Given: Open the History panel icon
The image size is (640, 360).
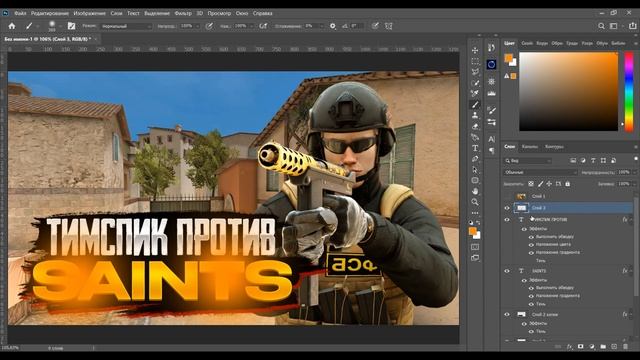Looking at the screenshot, I should (x=491, y=48).
